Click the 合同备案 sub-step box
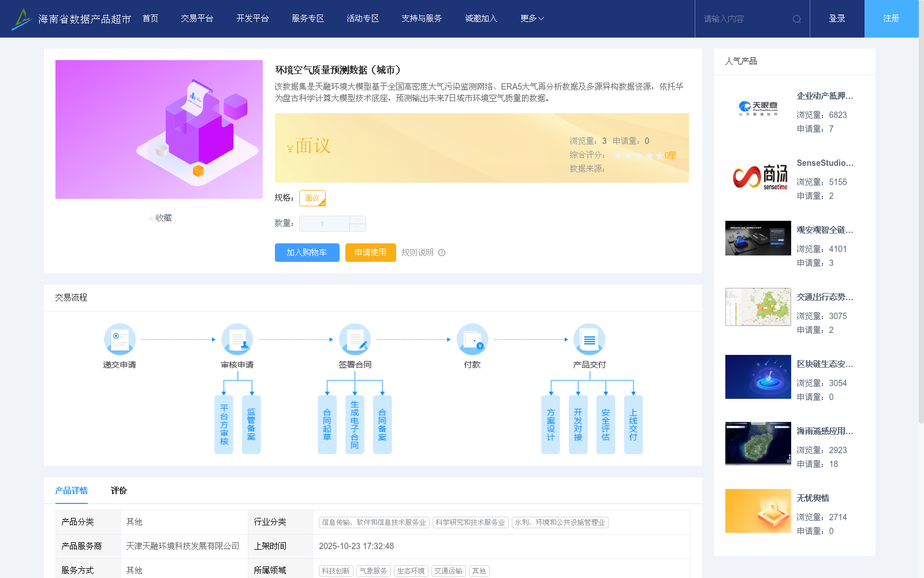This screenshot has height=578, width=924. point(382,424)
